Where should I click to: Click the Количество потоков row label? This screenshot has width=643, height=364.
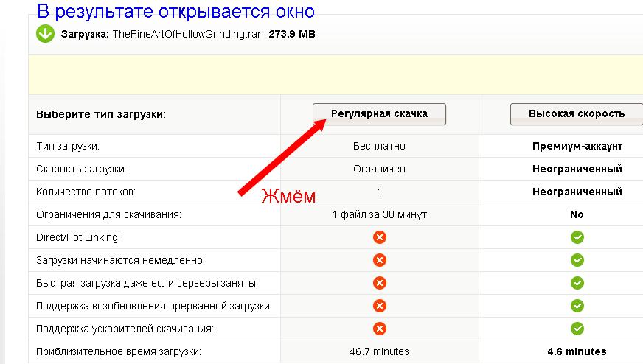pyautogui.click(x=86, y=192)
